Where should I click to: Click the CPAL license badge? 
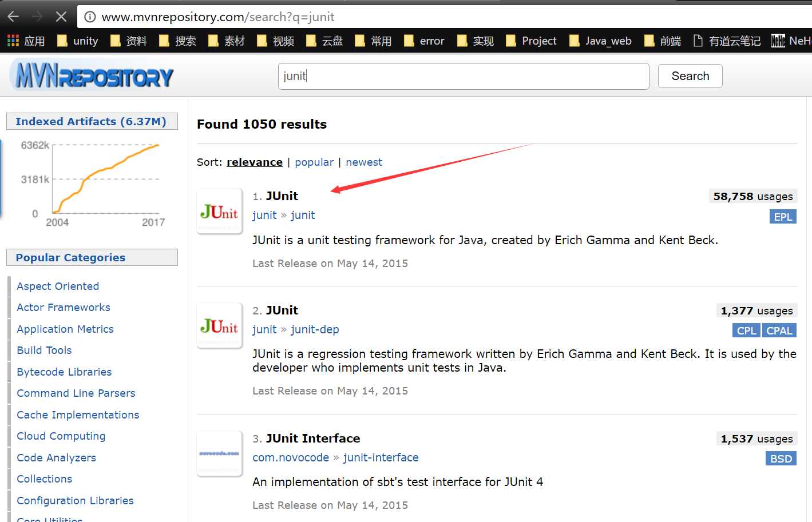tap(779, 330)
